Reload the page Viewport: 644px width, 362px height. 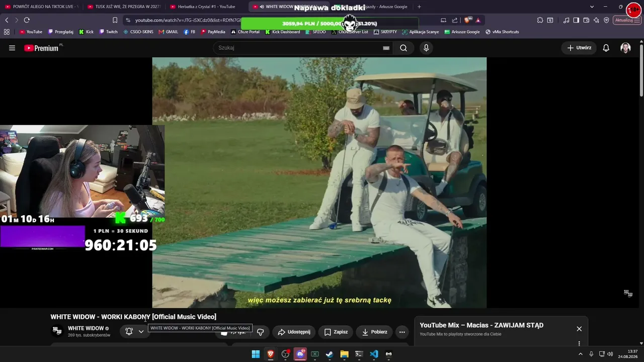pos(27,20)
